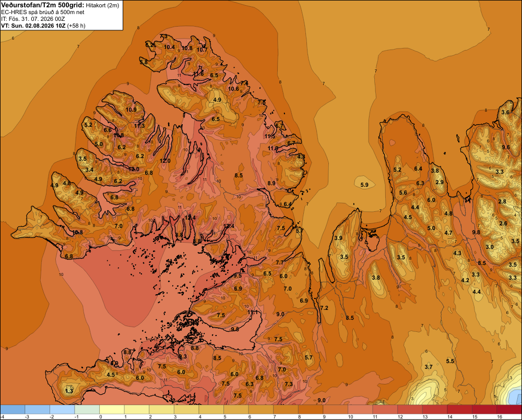The width and height of the screenshot is (522, 420).
Task: Click the temperature value '2.6' on the map
Action: coord(503,223)
